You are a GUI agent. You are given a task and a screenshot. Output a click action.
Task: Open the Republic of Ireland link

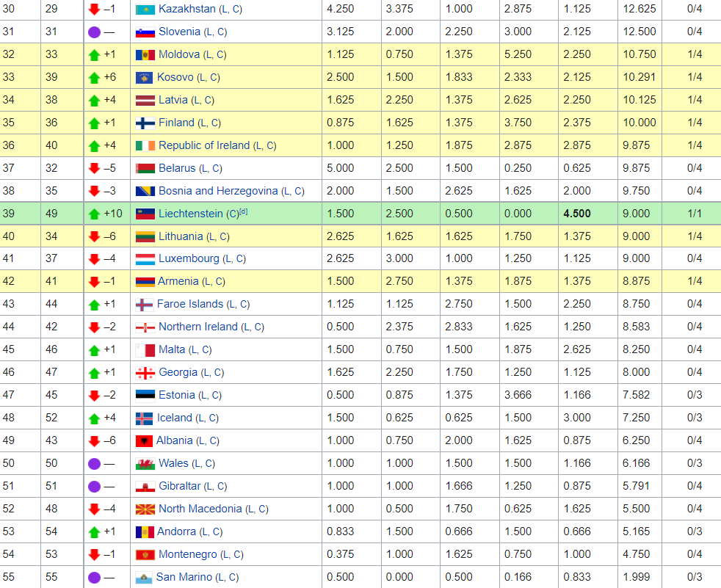[204, 145]
